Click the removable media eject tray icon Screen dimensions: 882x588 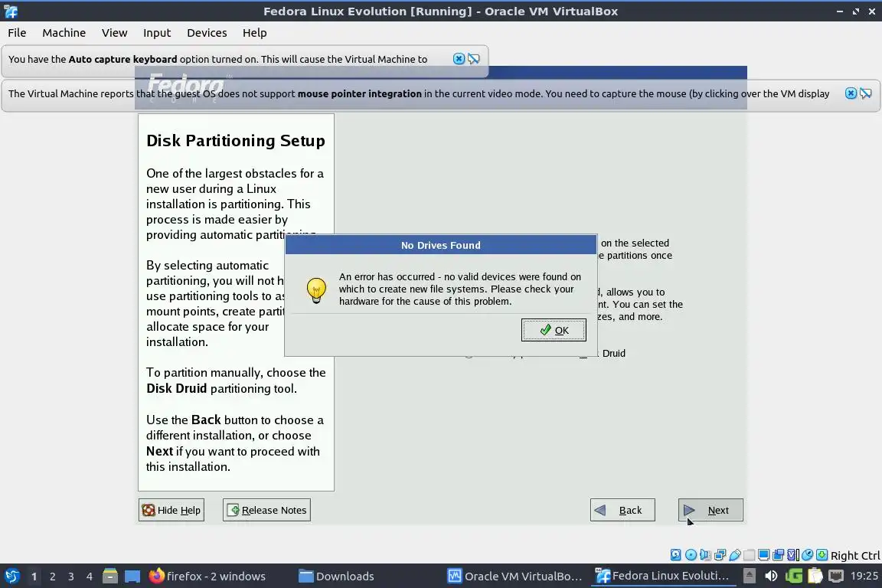(x=750, y=576)
